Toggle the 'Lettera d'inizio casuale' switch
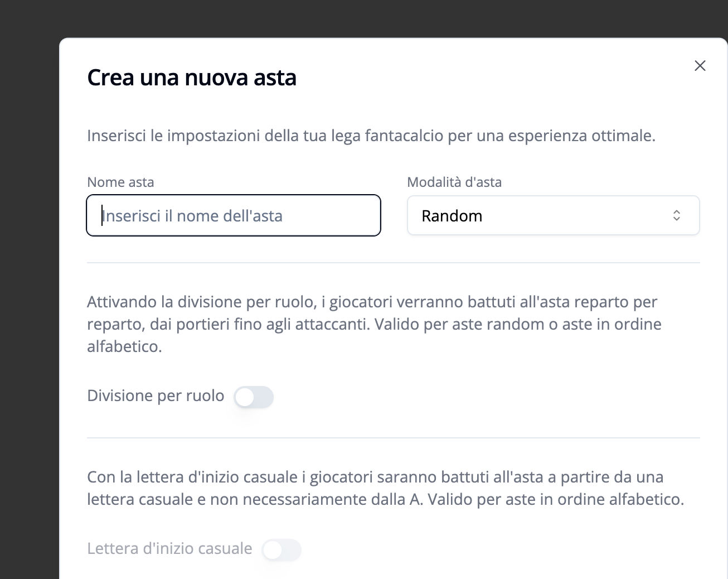This screenshot has width=728, height=579. pyautogui.click(x=282, y=550)
